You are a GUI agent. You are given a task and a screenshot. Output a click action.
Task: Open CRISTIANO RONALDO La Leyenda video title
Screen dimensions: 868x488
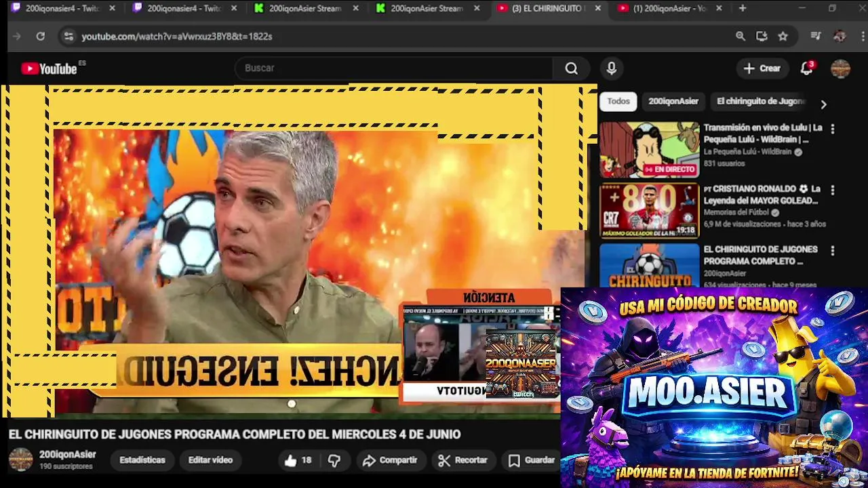[x=762, y=195]
